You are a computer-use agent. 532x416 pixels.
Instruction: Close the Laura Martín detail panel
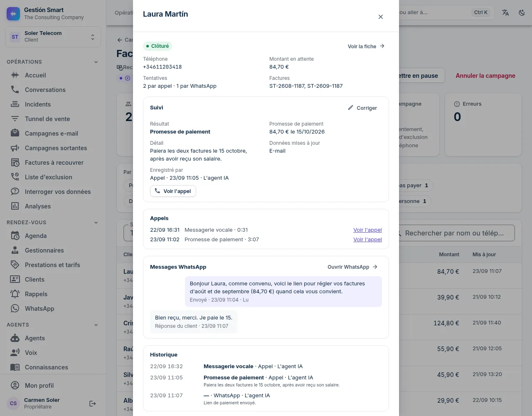click(x=381, y=17)
